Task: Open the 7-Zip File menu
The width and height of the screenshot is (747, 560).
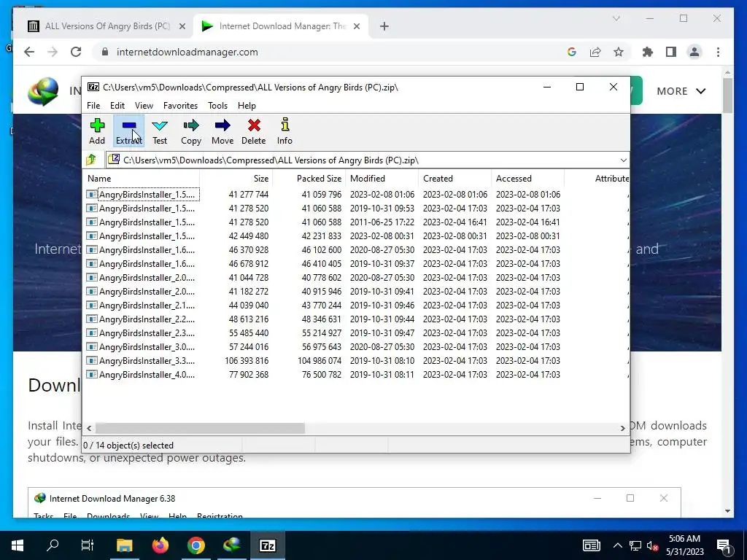Action: pyautogui.click(x=93, y=106)
